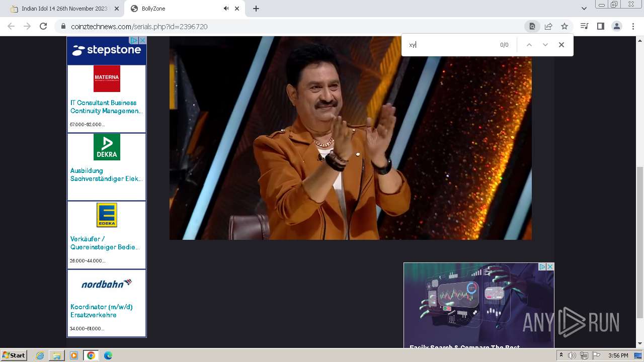Screen dimensions: 644x362
Task: Close the find bar
Action: coord(561,45)
